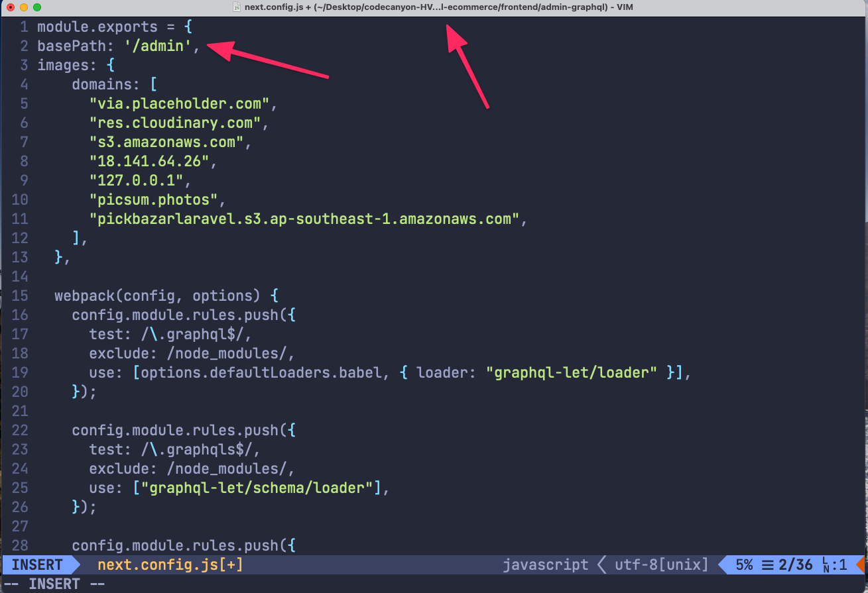This screenshot has width=868, height=593.
Task: Click the "picsum.photos" string
Action: coord(153,200)
